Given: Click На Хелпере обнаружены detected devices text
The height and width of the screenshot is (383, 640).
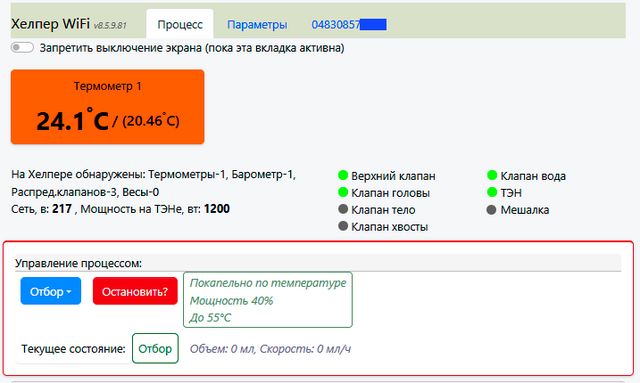Looking at the screenshot, I should click(x=153, y=175).
